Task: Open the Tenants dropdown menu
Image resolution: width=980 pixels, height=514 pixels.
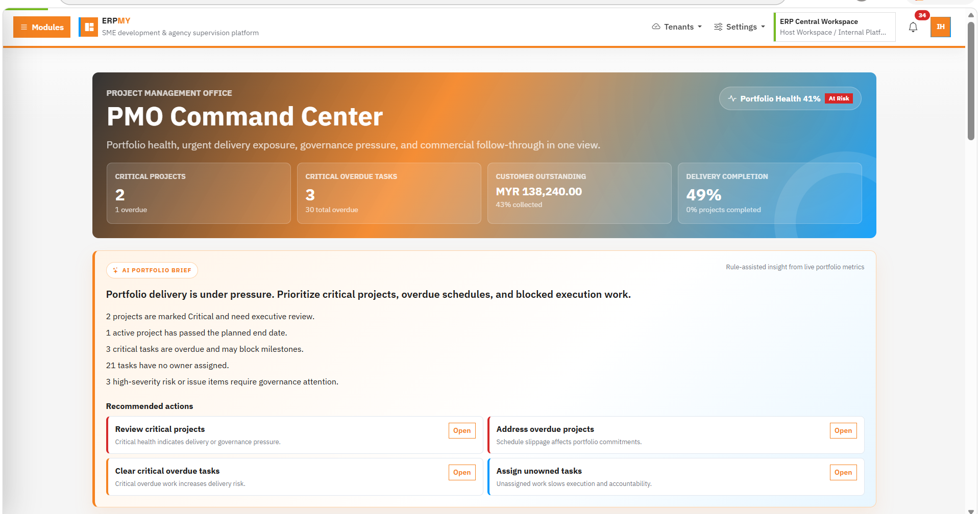Action: (x=677, y=27)
